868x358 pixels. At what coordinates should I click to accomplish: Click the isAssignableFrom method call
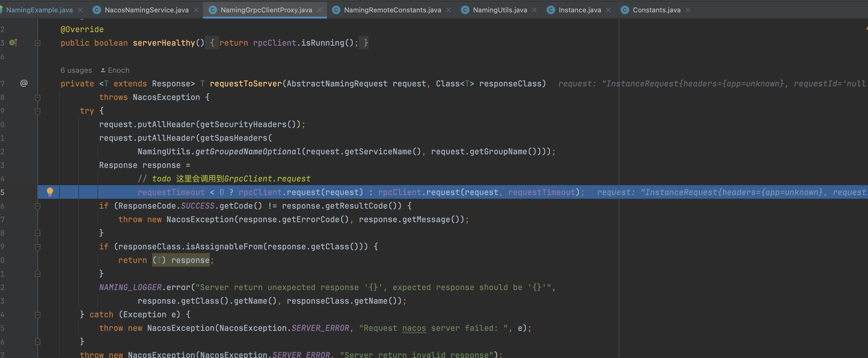(224, 247)
